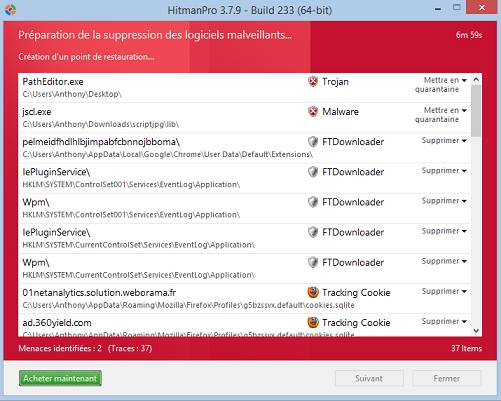Screen dimensions: 501x401
Task: Click the Fermer button
Action: pos(447,378)
